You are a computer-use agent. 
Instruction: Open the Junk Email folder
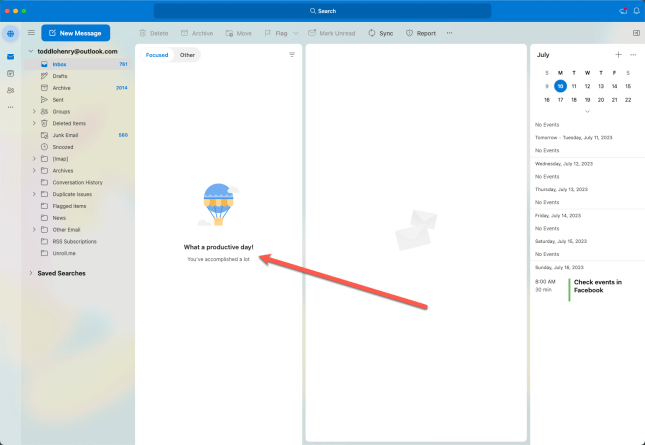coord(69,135)
